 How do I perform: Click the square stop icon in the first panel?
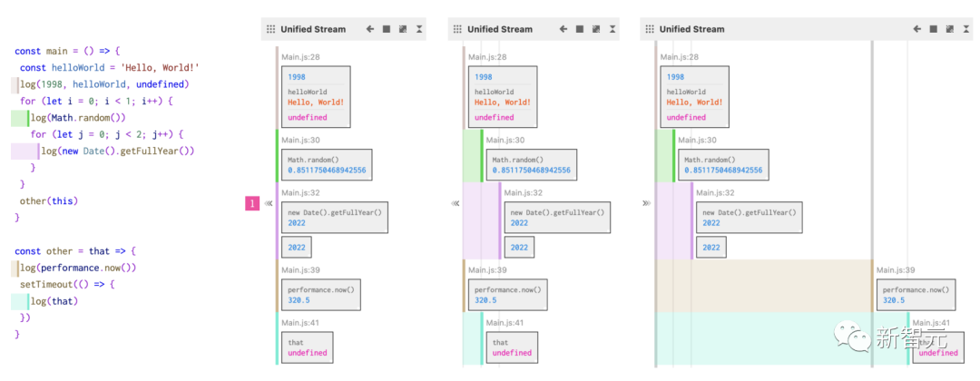[x=387, y=29]
